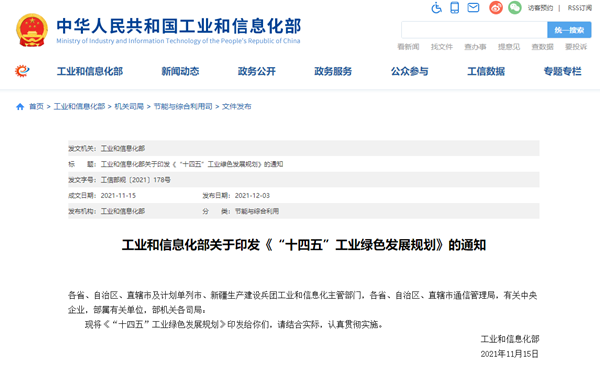Viewport: 600px width, 368px height.
Task: Focus the site search input field
Action: [x=474, y=30]
